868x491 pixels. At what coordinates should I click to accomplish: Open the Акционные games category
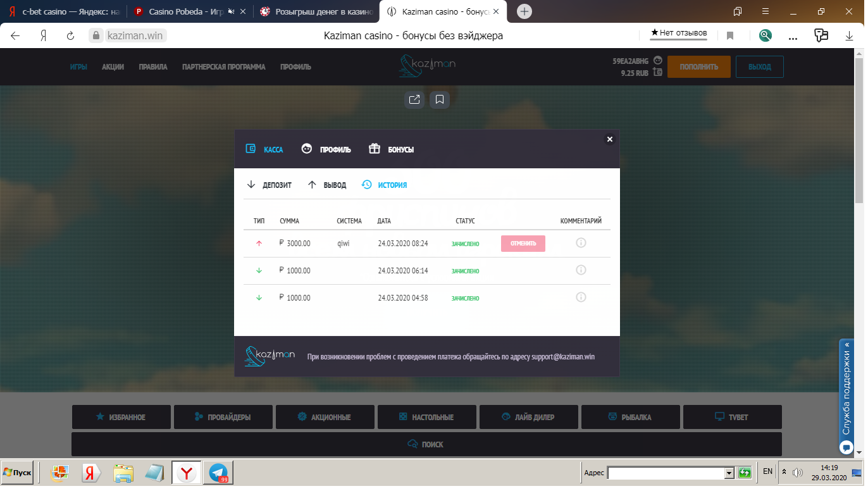[325, 417]
